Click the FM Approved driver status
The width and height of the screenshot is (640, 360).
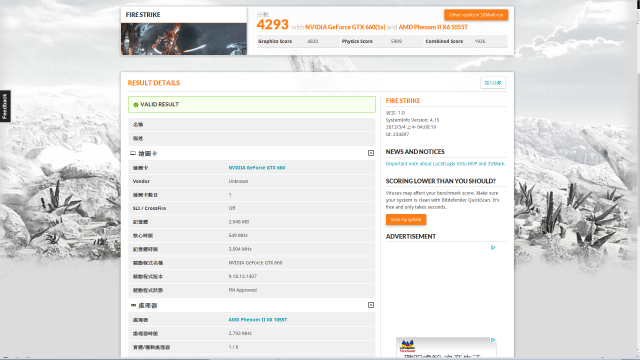pos(242,290)
